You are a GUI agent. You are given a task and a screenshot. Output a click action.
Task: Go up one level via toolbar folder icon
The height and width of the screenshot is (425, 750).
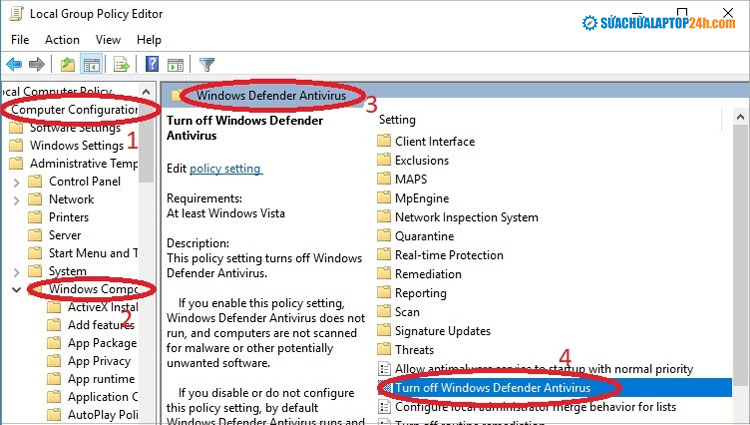click(x=67, y=65)
